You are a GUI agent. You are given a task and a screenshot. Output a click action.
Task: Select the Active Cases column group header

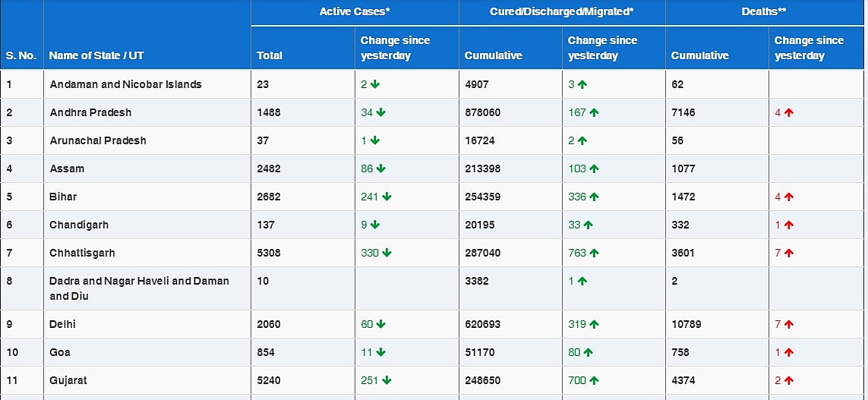pyautogui.click(x=355, y=12)
